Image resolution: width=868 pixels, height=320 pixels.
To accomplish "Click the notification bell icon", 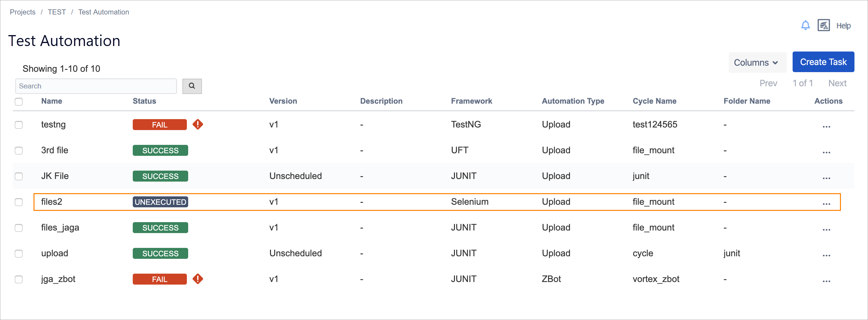I will coord(805,25).
